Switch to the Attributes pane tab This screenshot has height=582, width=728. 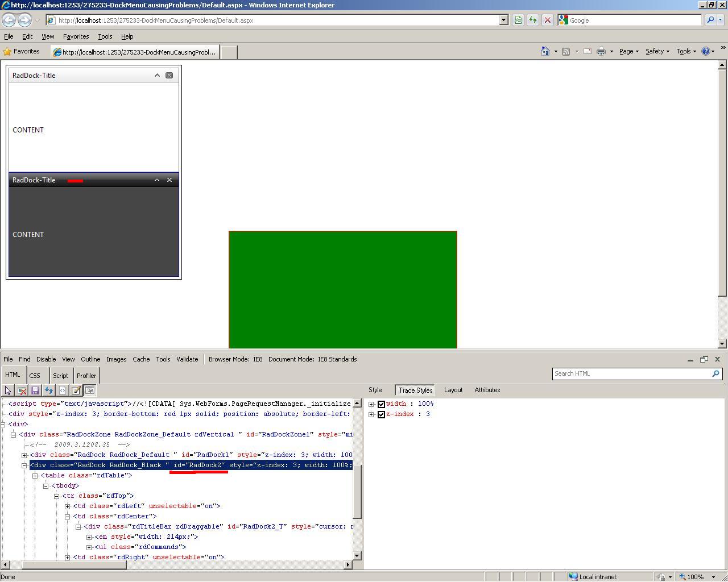click(x=487, y=390)
